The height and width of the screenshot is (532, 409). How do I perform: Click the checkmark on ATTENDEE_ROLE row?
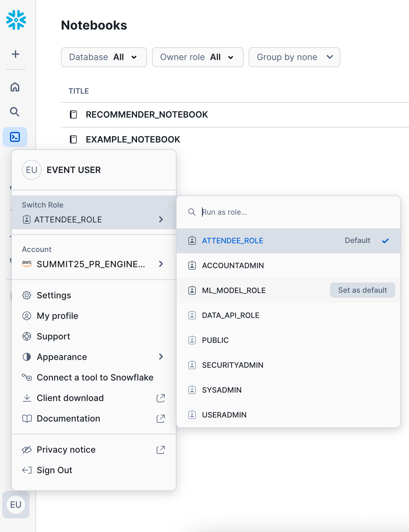385,240
